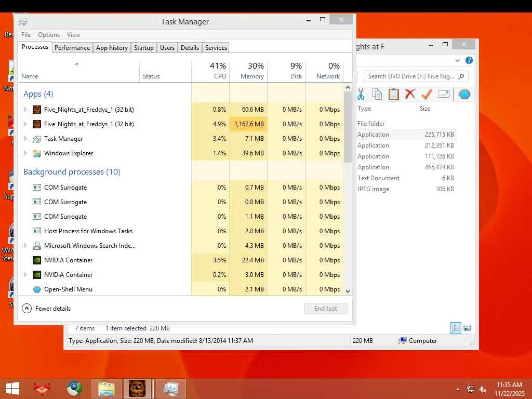Open the File Explorer taskbar button

click(x=106, y=389)
